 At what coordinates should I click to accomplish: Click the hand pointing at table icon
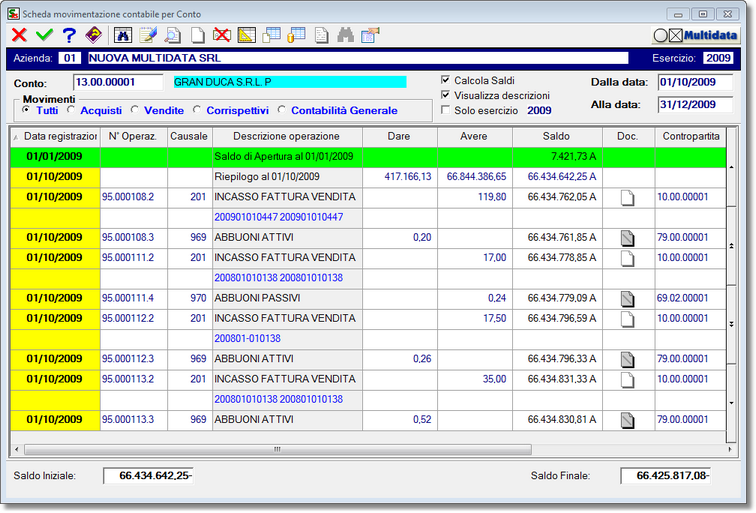[x=370, y=35]
